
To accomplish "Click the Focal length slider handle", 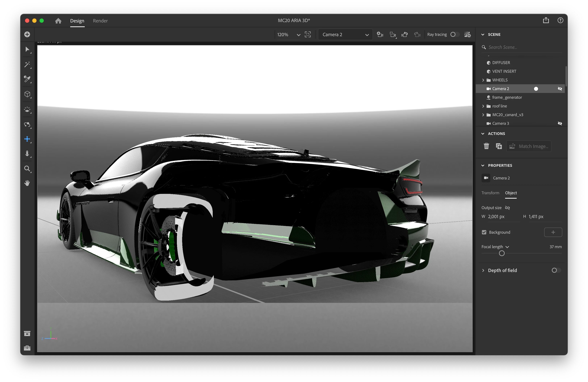I will [x=501, y=253].
